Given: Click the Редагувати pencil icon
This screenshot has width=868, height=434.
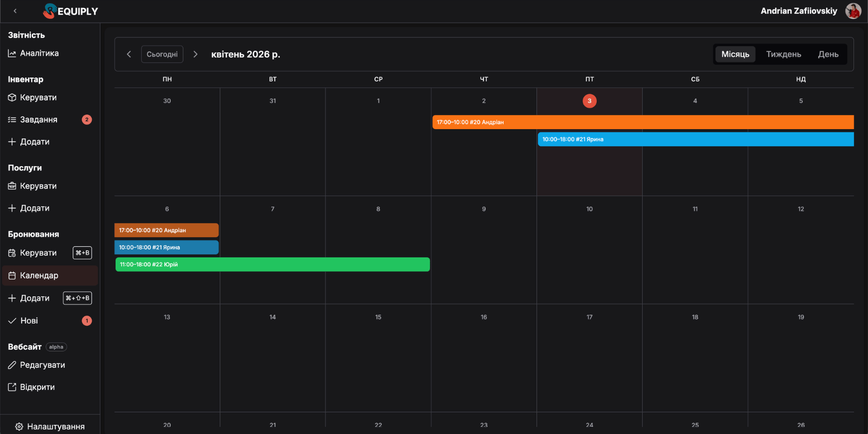Looking at the screenshot, I should tap(12, 365).
